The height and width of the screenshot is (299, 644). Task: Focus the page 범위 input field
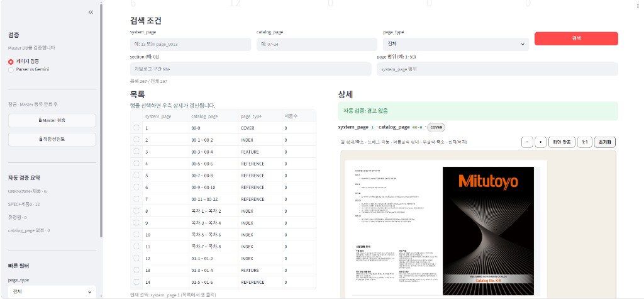pos(497,69)
